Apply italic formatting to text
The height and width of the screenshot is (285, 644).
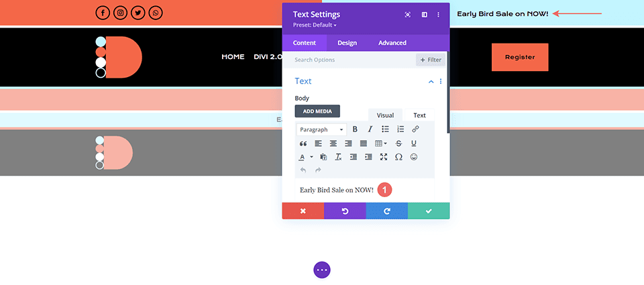[x=370, y=129]
